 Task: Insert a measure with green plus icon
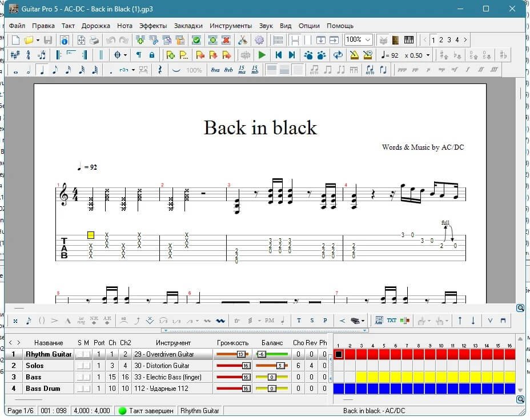point(212,40)
